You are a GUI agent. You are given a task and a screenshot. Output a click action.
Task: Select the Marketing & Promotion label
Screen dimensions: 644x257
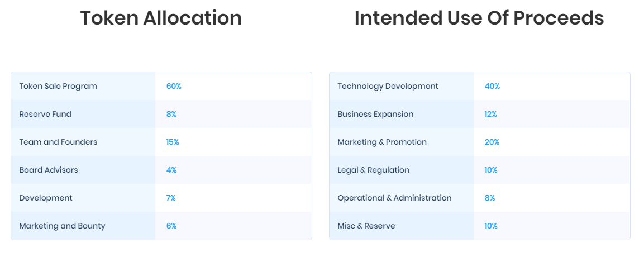point(382,142)
